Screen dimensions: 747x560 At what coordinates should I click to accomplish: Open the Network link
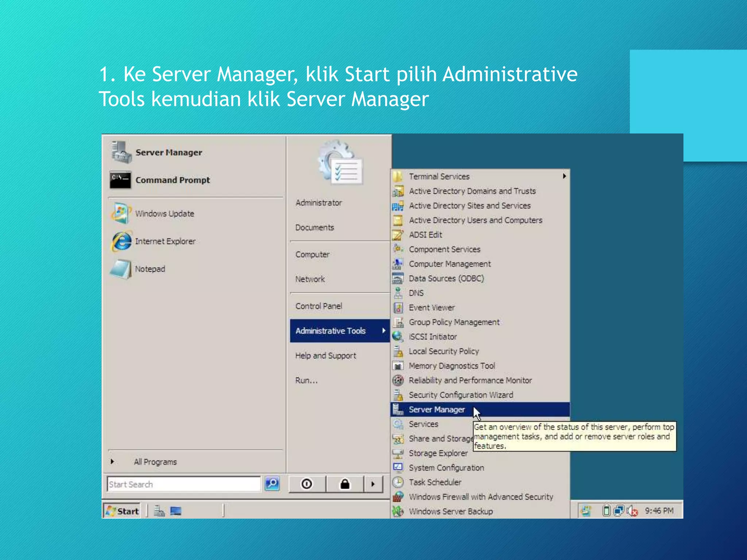pos(310,279)
